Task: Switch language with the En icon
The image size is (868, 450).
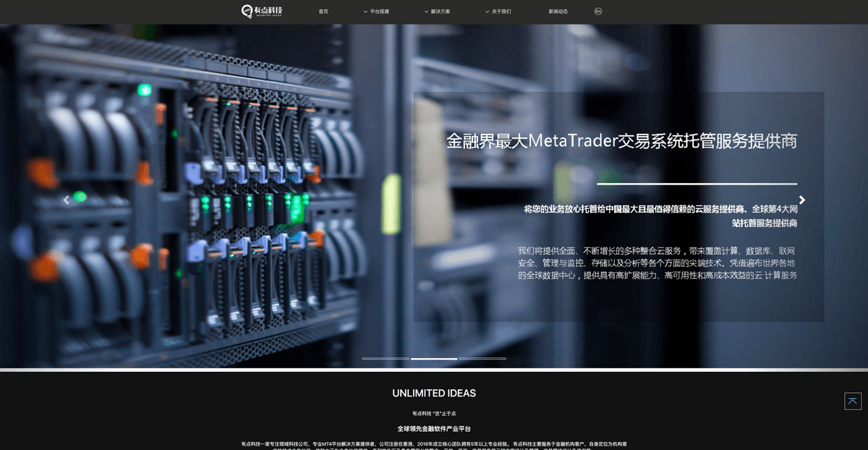Action: click(x=598, y=11)
